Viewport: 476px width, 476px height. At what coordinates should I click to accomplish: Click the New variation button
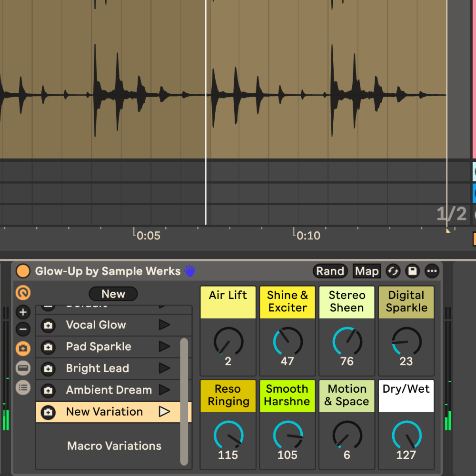coord(113,294)
